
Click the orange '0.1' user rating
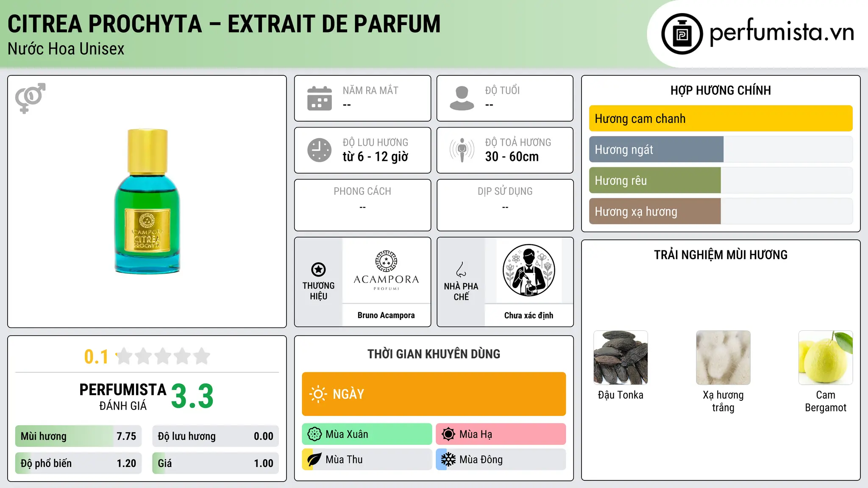[96, 357]
